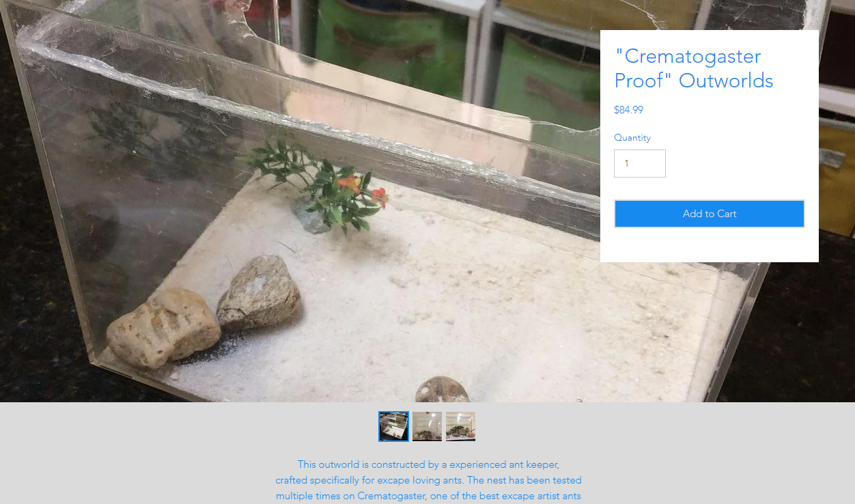The image size is (855, 504).
Task: Focus the Quantity number field
Action: pos(639,164)
